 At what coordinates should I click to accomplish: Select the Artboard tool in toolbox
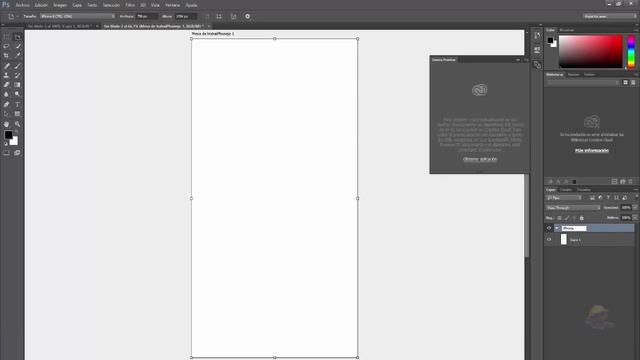pyautogui.click(x=18, y=37)
